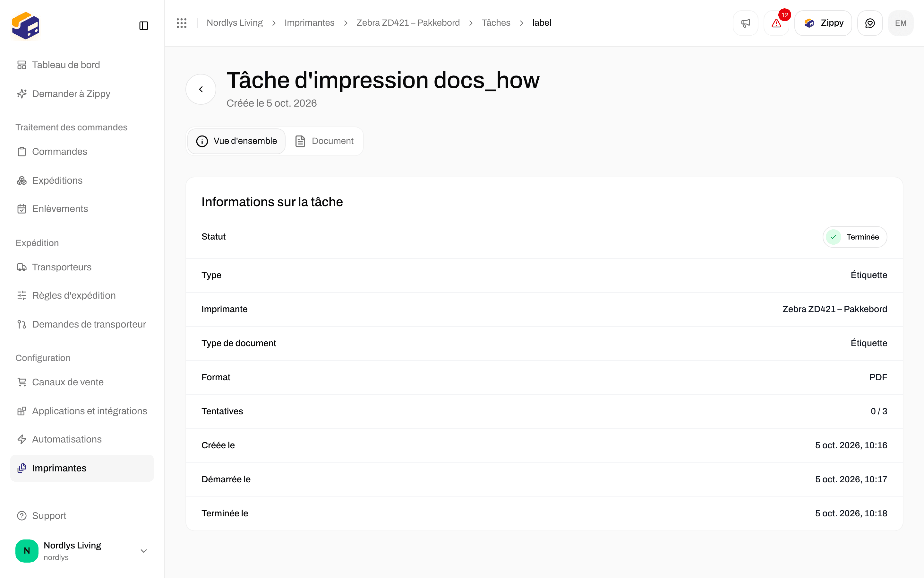
Task: Go to Commandes
Action: [x=82, y=151]
